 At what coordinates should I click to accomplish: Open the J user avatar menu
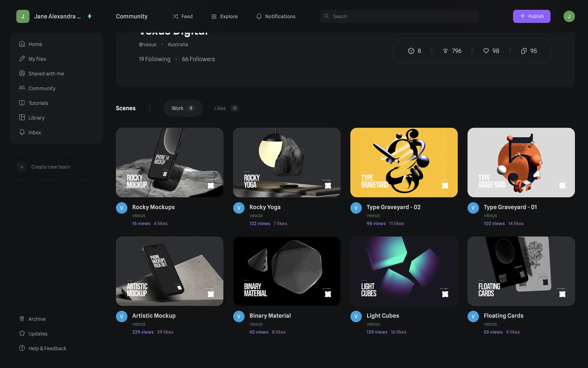(x=569, y=16)
